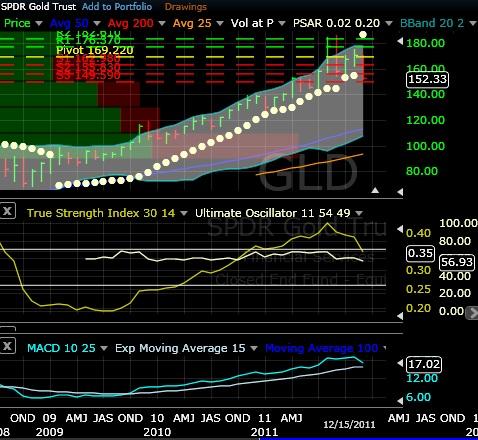Click the Price indicator label

click(x=17, y=23)
